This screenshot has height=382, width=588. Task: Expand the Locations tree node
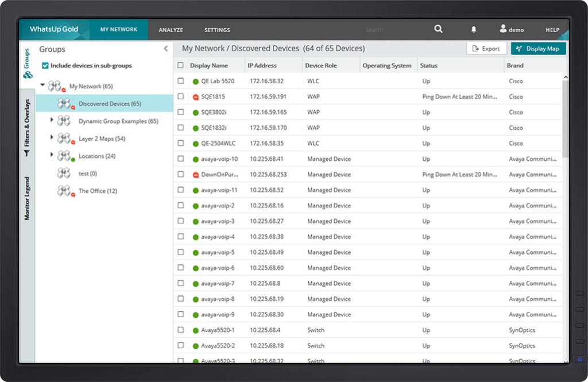[x=52, y=155]
